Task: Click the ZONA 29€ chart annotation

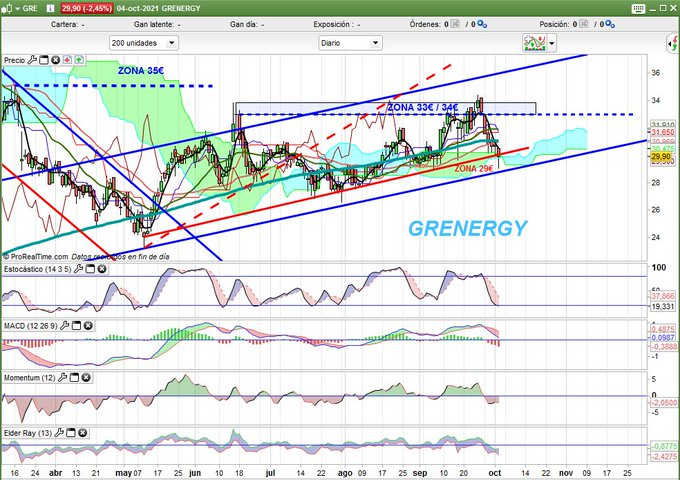Action: (474, 168)
